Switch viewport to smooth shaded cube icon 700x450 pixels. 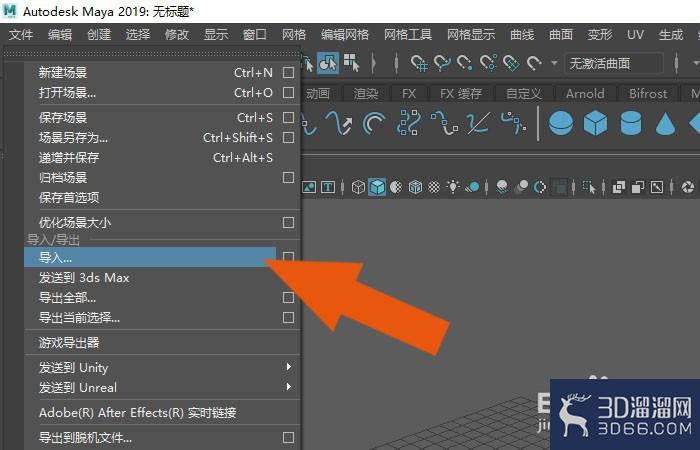(x=377, y=187)
